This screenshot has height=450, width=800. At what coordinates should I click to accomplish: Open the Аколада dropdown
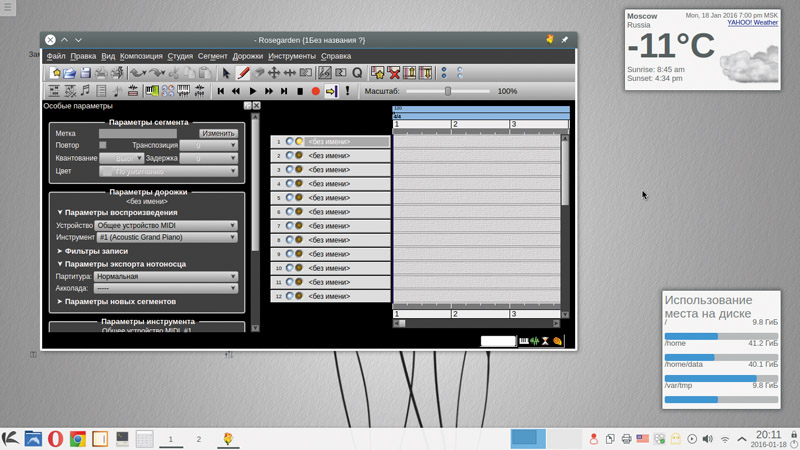pyautogui.click(x=166, y=288)
